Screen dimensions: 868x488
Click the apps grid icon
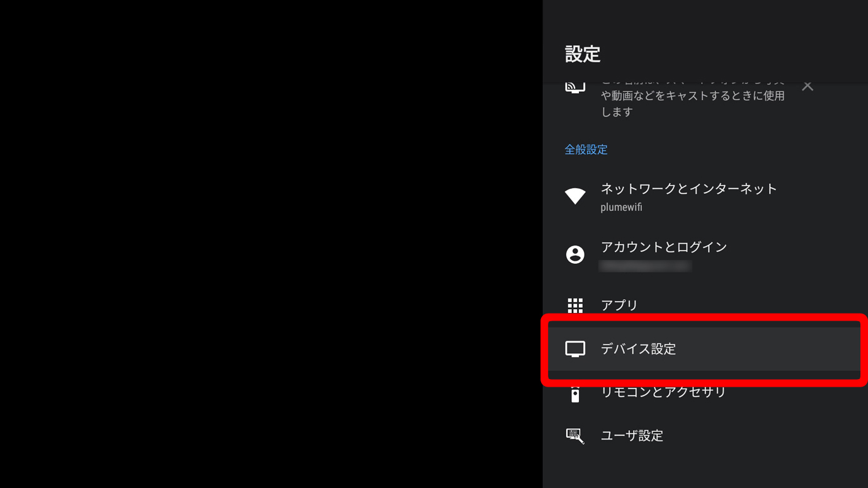575,305
